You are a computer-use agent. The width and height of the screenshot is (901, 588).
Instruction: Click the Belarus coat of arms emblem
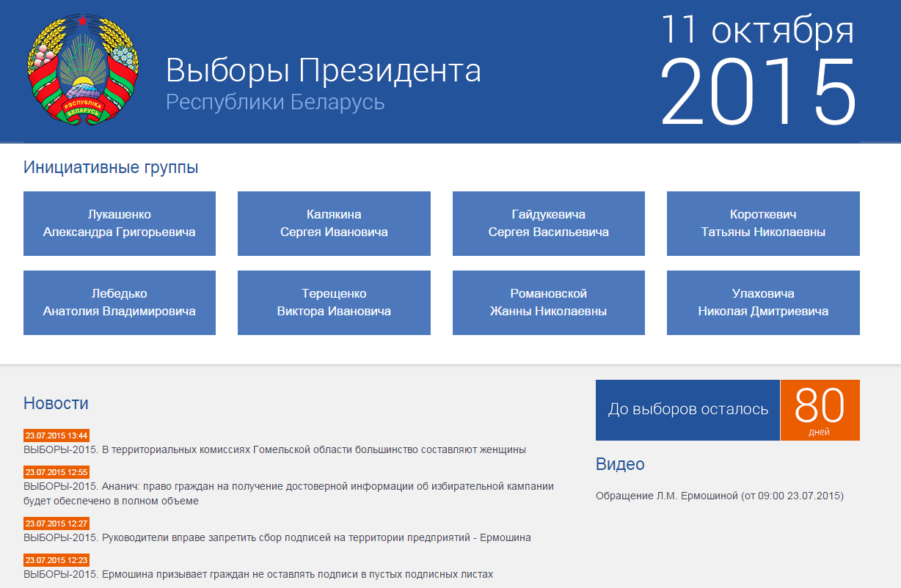click(83, 72)
